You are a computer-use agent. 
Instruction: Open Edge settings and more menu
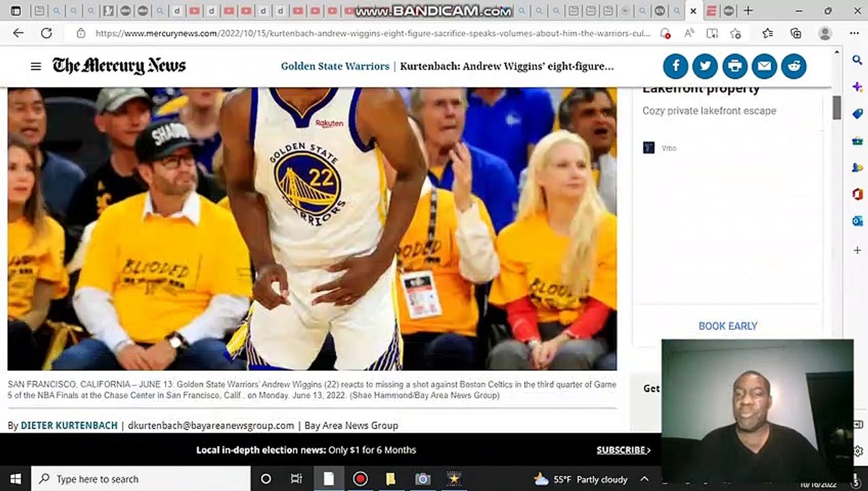[x=854, y=33]
